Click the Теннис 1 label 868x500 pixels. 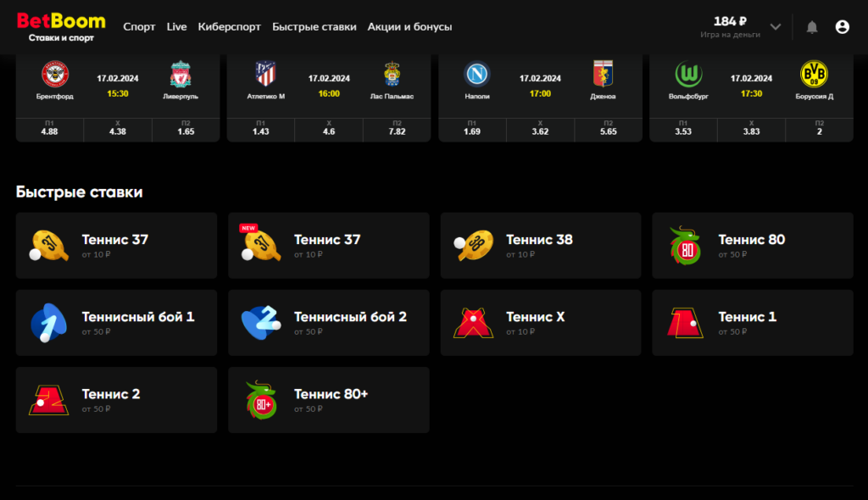[748, 317]
